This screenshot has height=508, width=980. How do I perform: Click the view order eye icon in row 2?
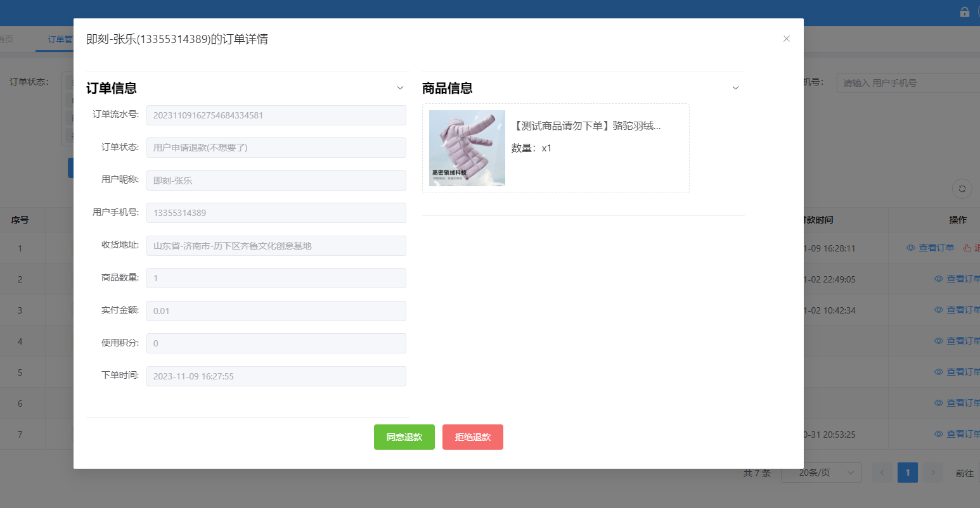click(939, 279)
